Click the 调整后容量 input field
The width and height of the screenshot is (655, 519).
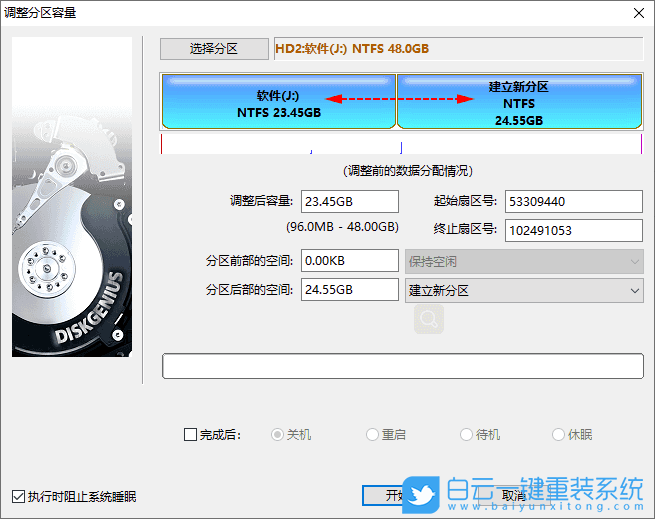[349, 201]
